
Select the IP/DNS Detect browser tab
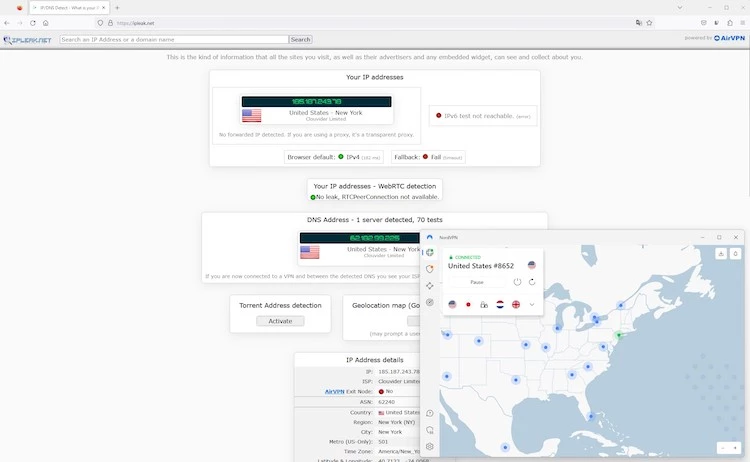[x=69, y=8]
